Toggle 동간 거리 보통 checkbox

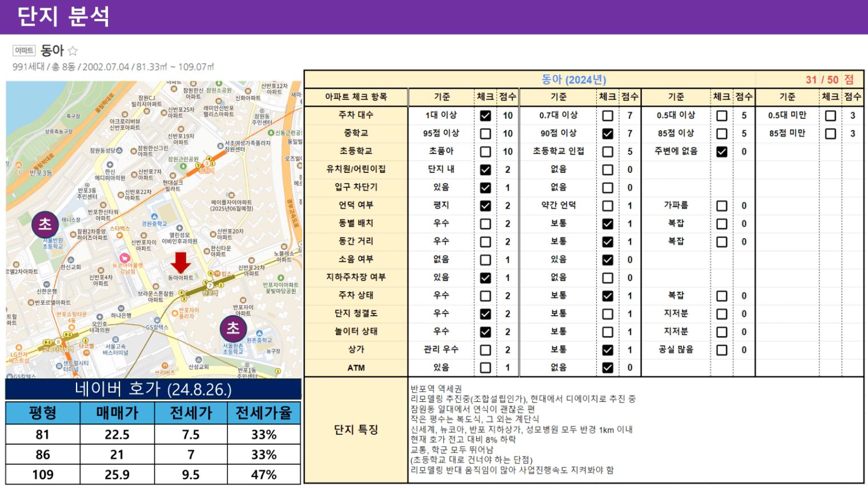[608, 242]
